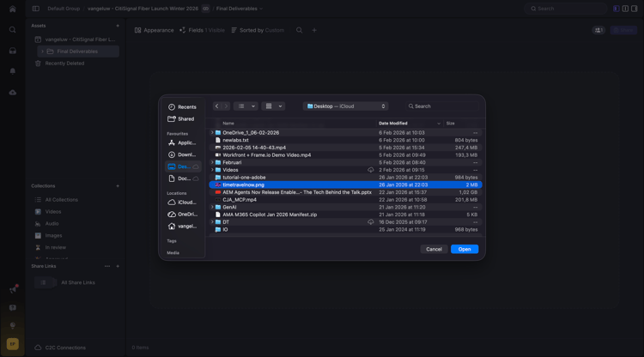Open the Videos collection
The image size is (644, 357).
pyautogui.click(x=53, y=212)
